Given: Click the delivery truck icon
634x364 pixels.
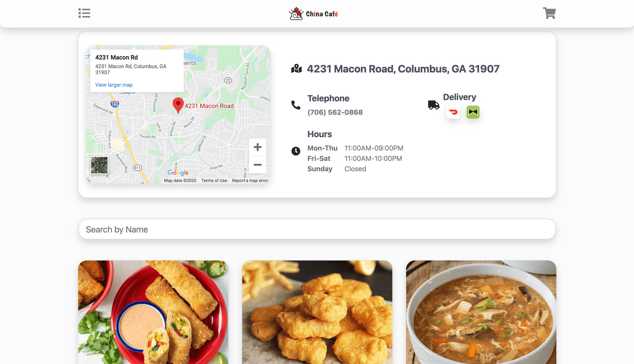Looking at the screenshot, I should [x=434, y=105].
